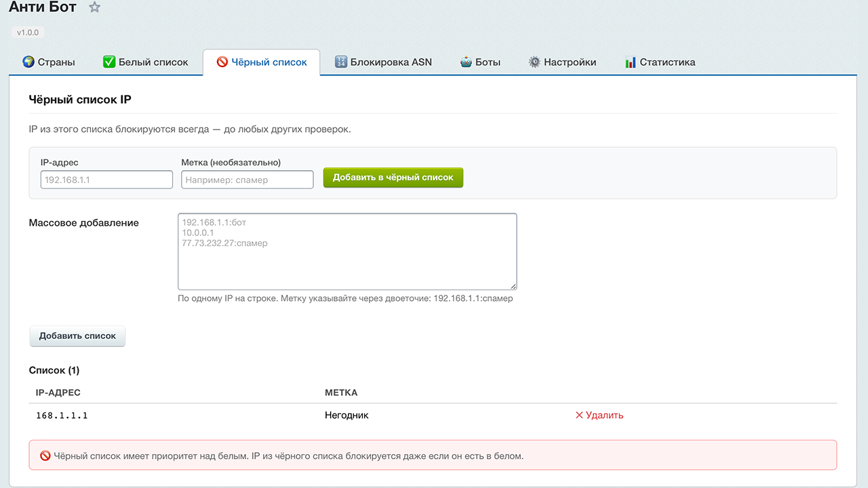Image resolution: width=868 pixels, height=488 pixels.
Task: Click the Добавить список button
Action: pos(77,335)
